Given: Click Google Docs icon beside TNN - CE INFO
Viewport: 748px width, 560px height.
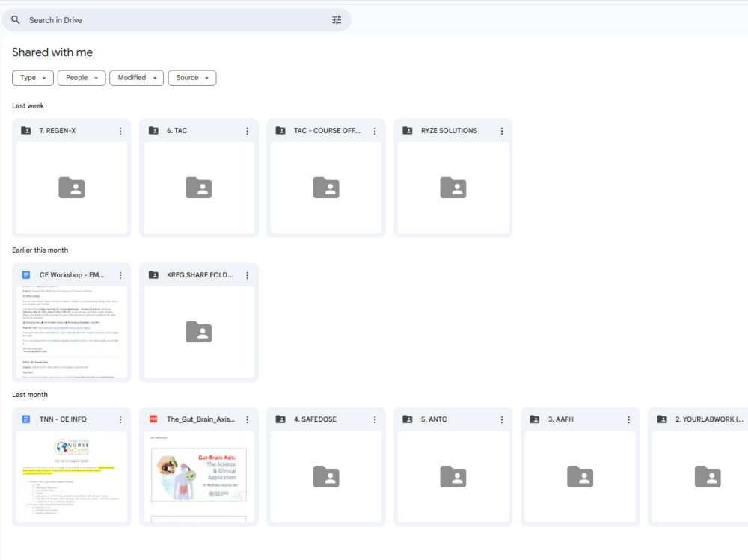Looking at the screenshot, I should click(26, 419).
